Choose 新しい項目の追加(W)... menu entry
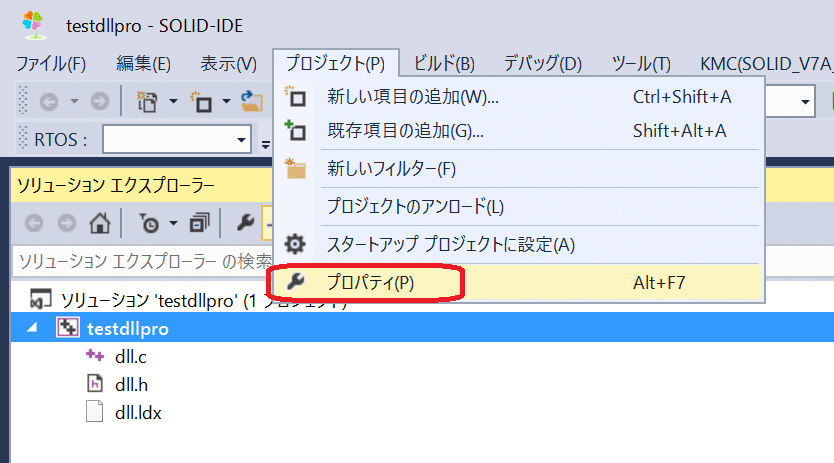This screenshot has width=834, height=463. click(x=519, y=97)
